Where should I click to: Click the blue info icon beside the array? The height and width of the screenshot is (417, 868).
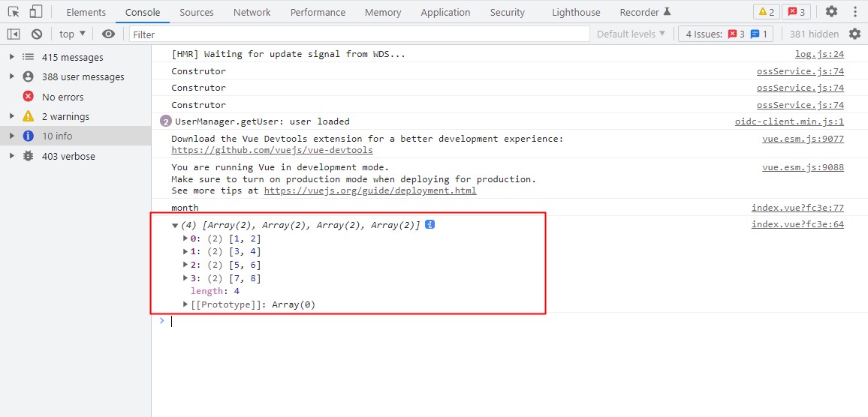pyautogui.click(x=429, y=224)
